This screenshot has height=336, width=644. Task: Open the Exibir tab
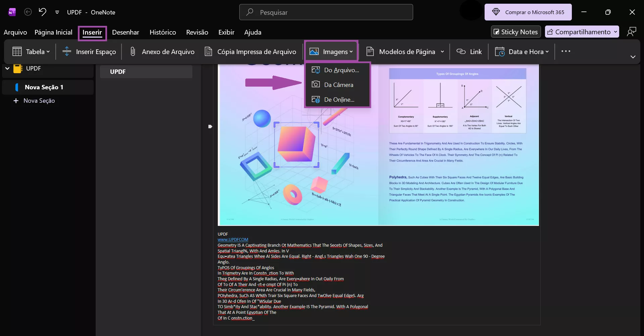(x=226, y=32)
